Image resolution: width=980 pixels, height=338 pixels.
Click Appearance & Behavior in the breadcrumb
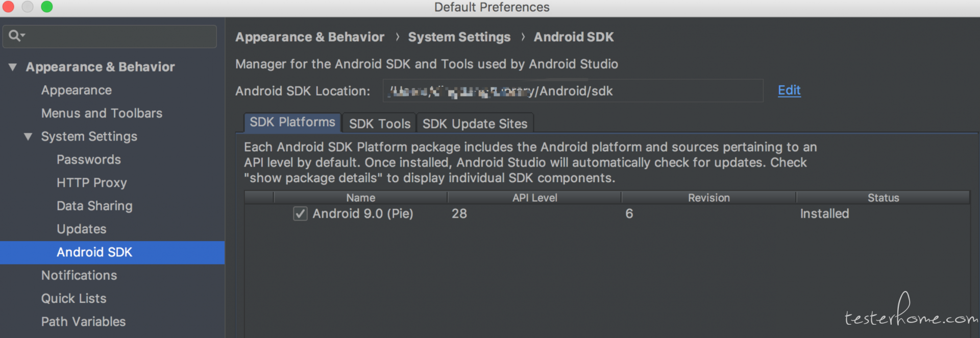click(310, 37)
